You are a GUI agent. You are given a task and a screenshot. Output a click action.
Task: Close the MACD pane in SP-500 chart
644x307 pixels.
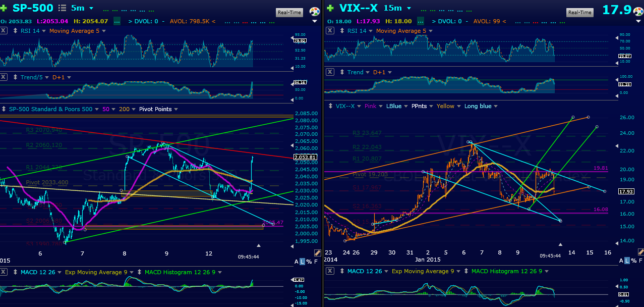coord(4,272)
